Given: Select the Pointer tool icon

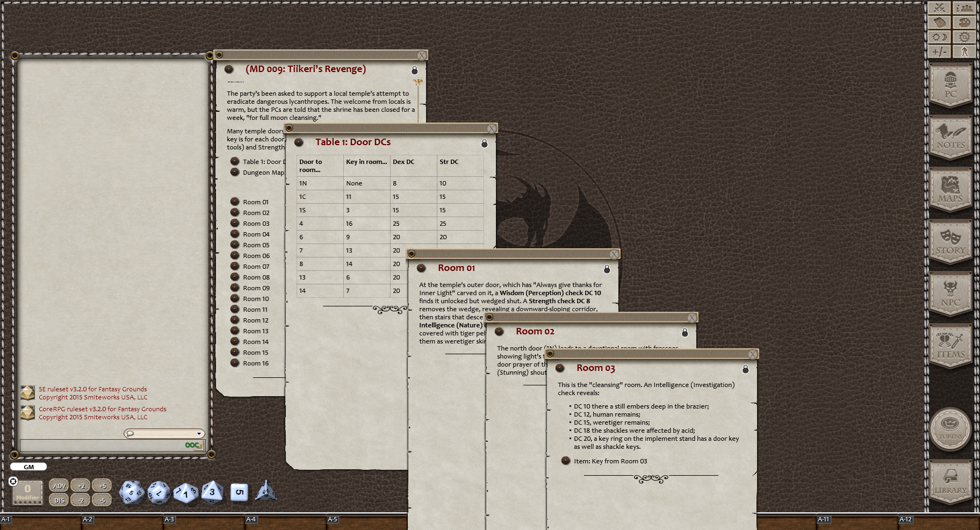Looking at the screenshot, I should [964, 51].
